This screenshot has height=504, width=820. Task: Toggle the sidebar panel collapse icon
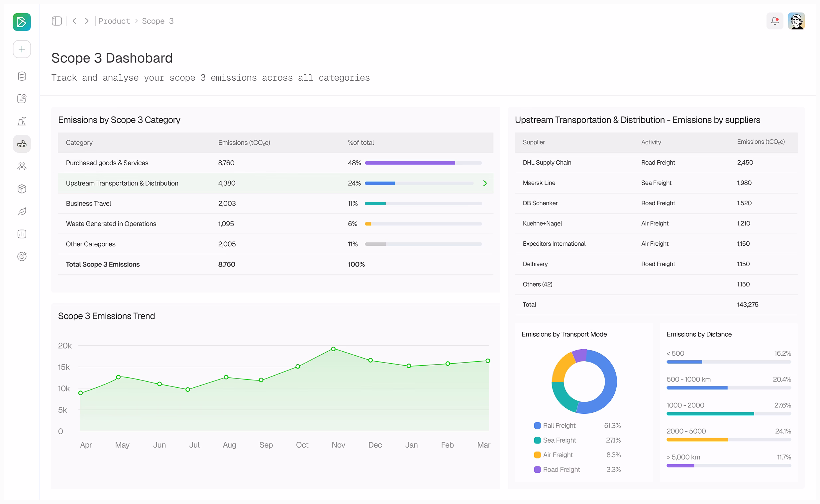57,21
